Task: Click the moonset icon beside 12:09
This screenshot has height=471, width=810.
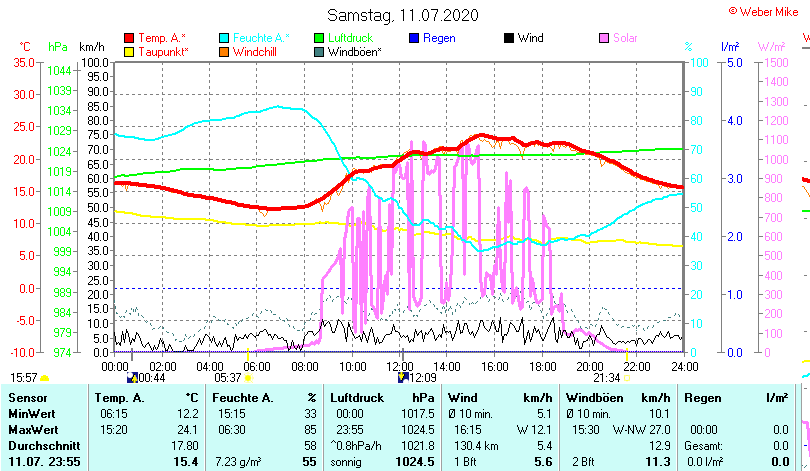Action: (x=403, y=378)
